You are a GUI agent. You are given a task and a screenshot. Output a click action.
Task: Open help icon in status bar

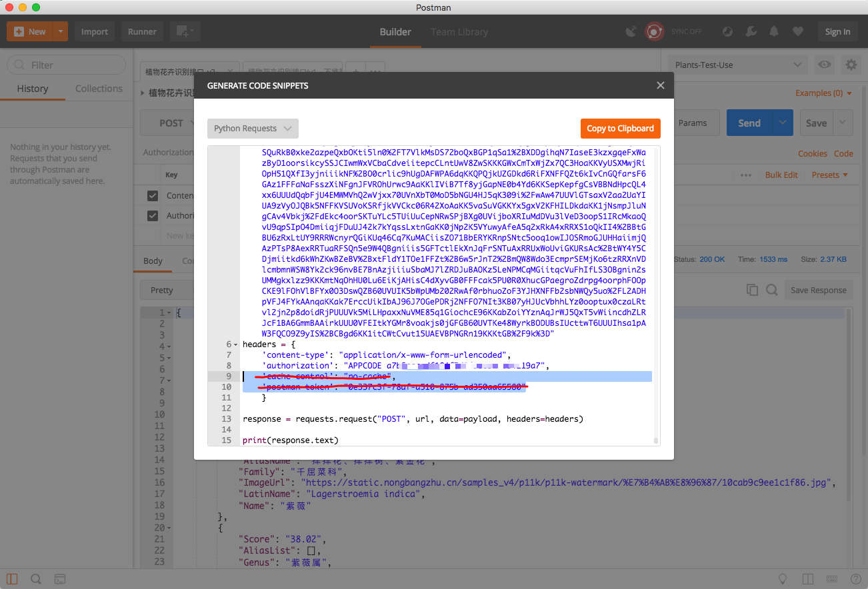tap(855, 579)
